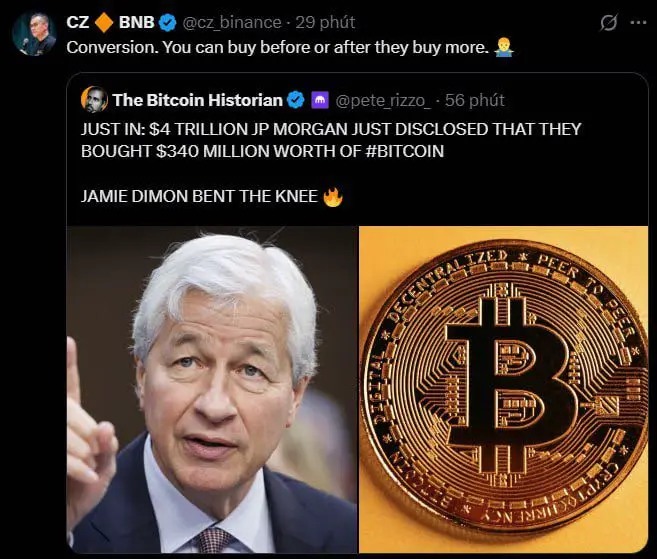The width and height of the screenshot is (657, 559).
Task: Click the orange BNB diamond badge
Action: click(x=104, y=22)
